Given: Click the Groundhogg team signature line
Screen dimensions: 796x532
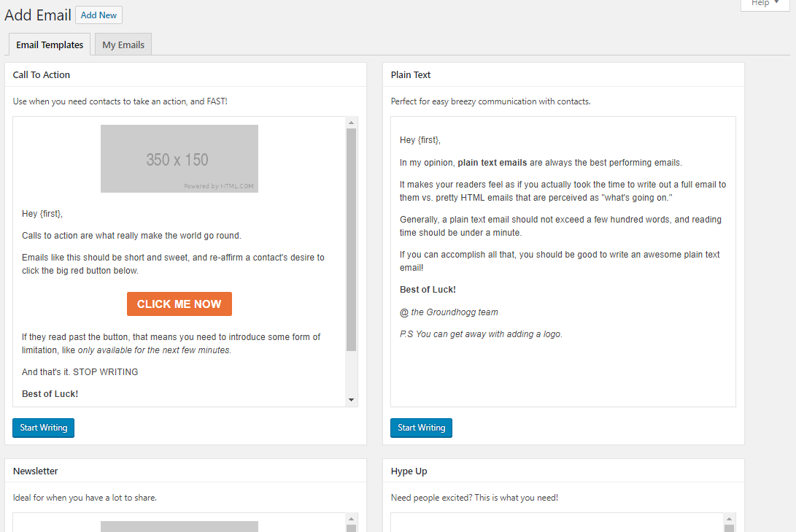Looking at the screenshot, I should tap(449, 312).
